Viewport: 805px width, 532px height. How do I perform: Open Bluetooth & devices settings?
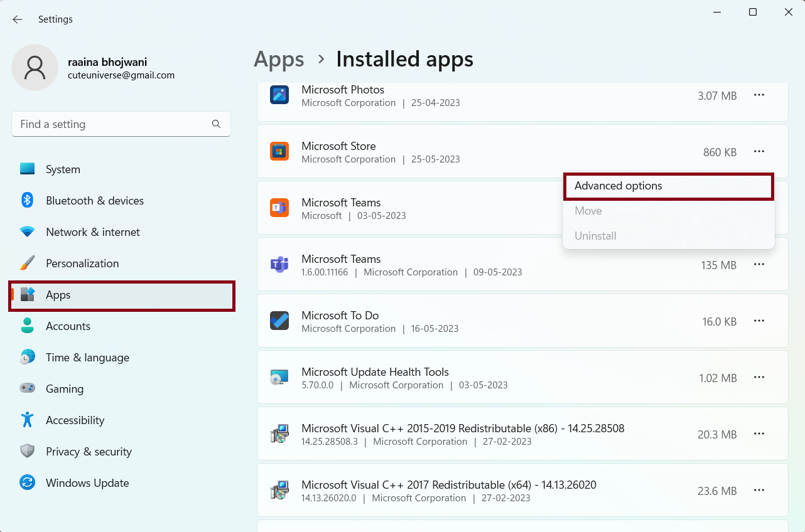tap(94, 201)
